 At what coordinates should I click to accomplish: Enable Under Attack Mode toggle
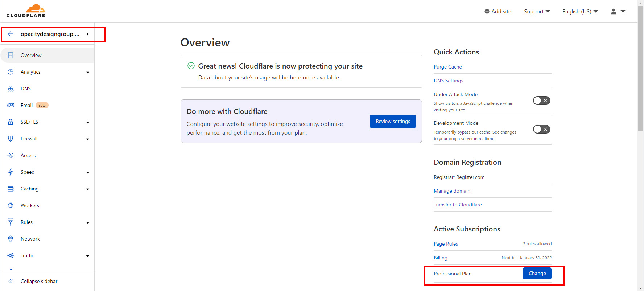541,101
